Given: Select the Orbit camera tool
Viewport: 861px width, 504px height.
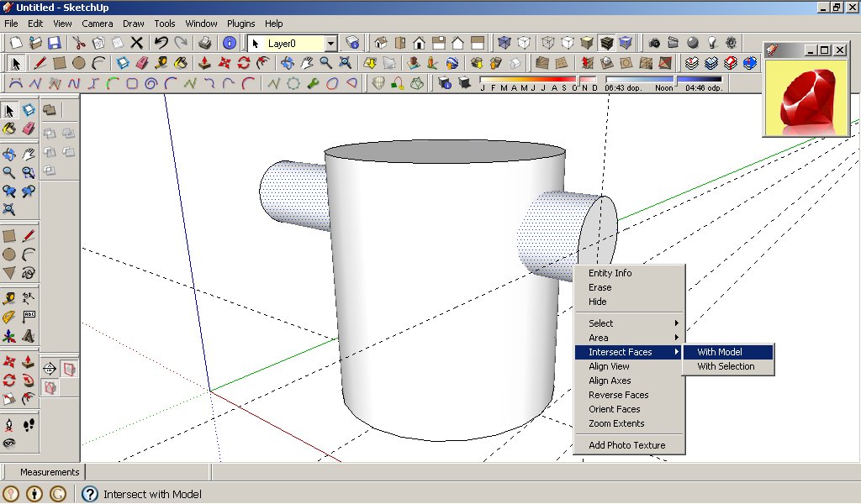Looking at the screenshot, I should click(x=287, y=63).
